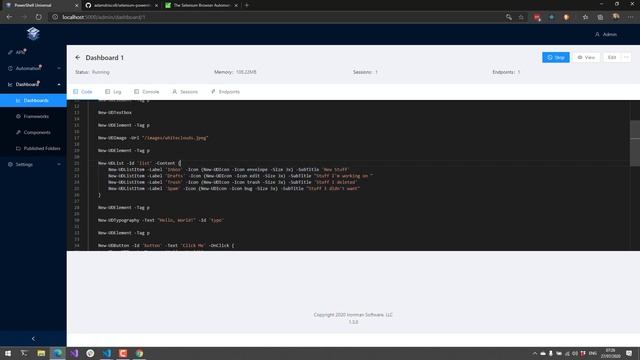Click the red C app in taskbar
640x360 pixels.
click(x=123, y=353)
